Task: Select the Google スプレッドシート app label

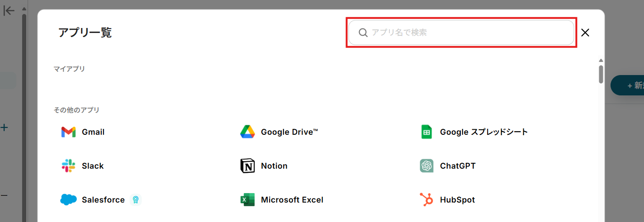Action: pos(484,132)
